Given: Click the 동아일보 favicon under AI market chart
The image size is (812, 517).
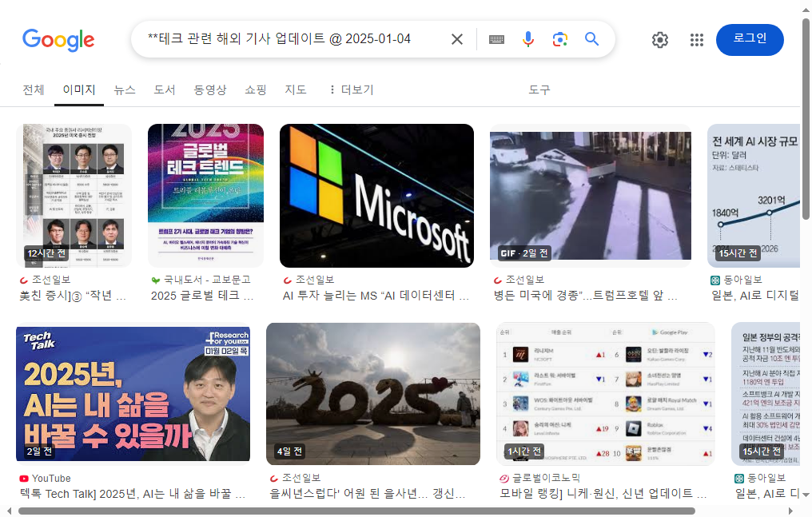Looking at the screenshot, I should coord(715,280).
